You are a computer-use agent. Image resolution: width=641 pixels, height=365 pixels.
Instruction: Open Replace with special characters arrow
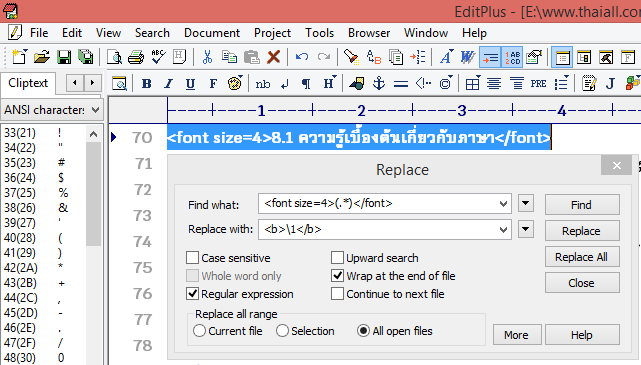[x=526, y=229]
